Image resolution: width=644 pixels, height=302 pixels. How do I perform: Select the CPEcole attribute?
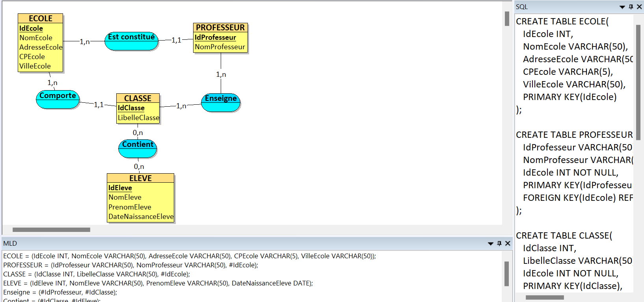pos(32,57)
